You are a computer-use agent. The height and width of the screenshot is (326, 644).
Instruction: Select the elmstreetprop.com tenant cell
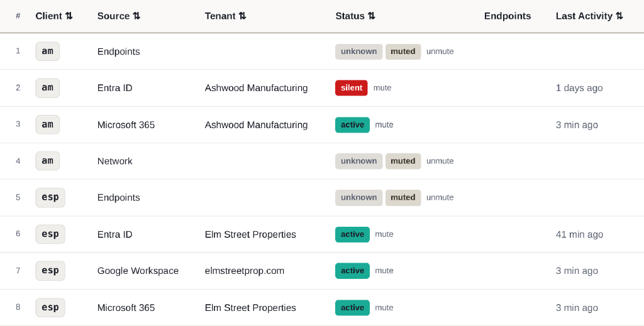(245, 271)
